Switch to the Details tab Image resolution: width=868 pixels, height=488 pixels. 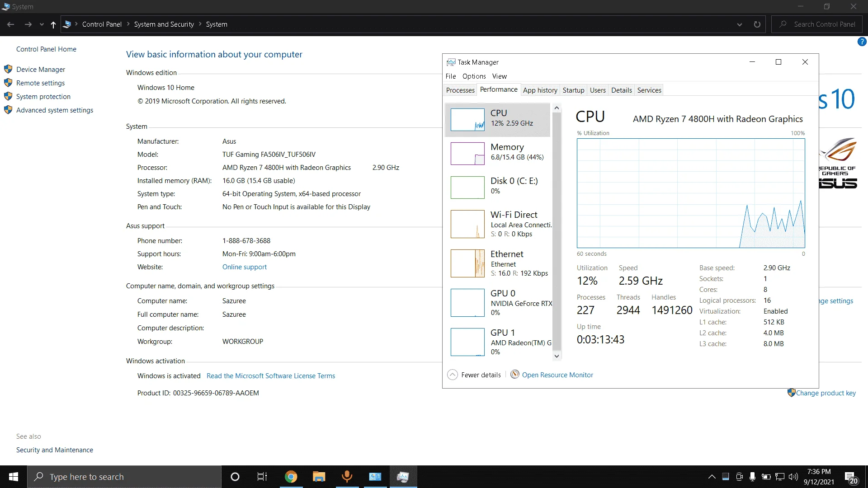coord(621,90)
